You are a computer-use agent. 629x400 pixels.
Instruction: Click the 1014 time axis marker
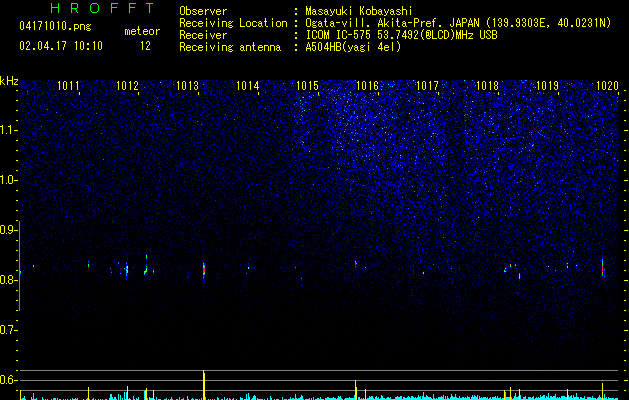248,86
